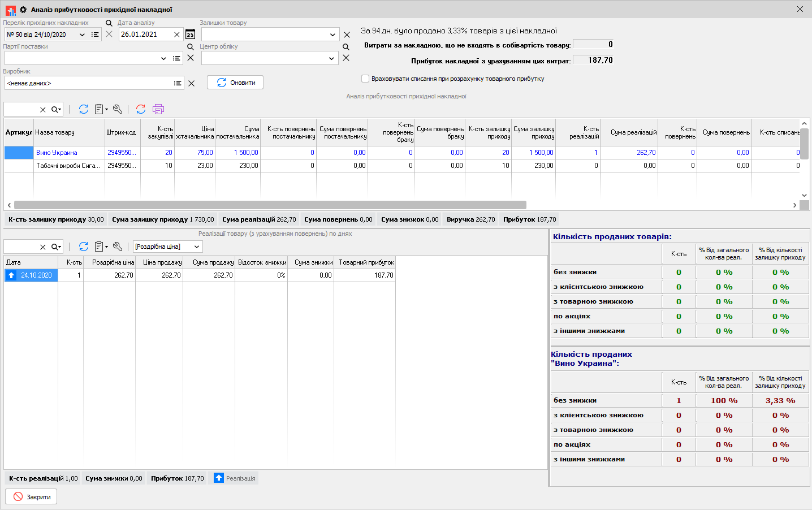812x510 pixels.
Task: Click the Закрити button
Action: pos(32,497)
